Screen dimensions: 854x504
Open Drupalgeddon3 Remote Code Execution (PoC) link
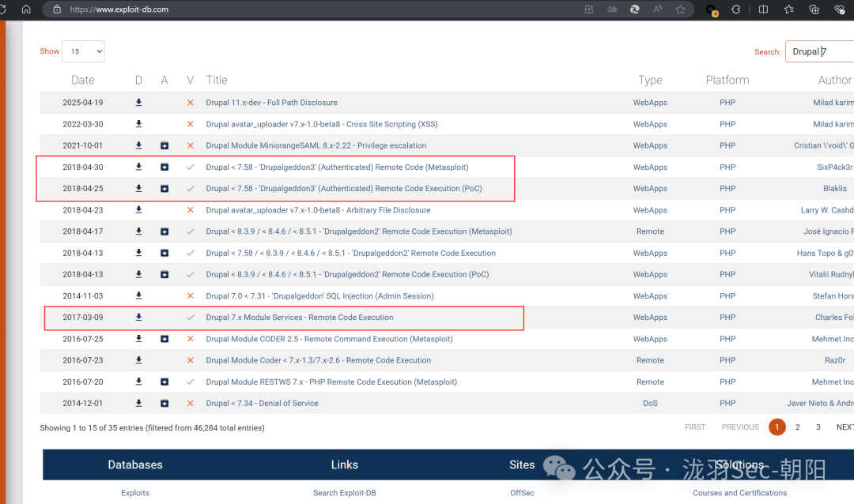(344, 188)
